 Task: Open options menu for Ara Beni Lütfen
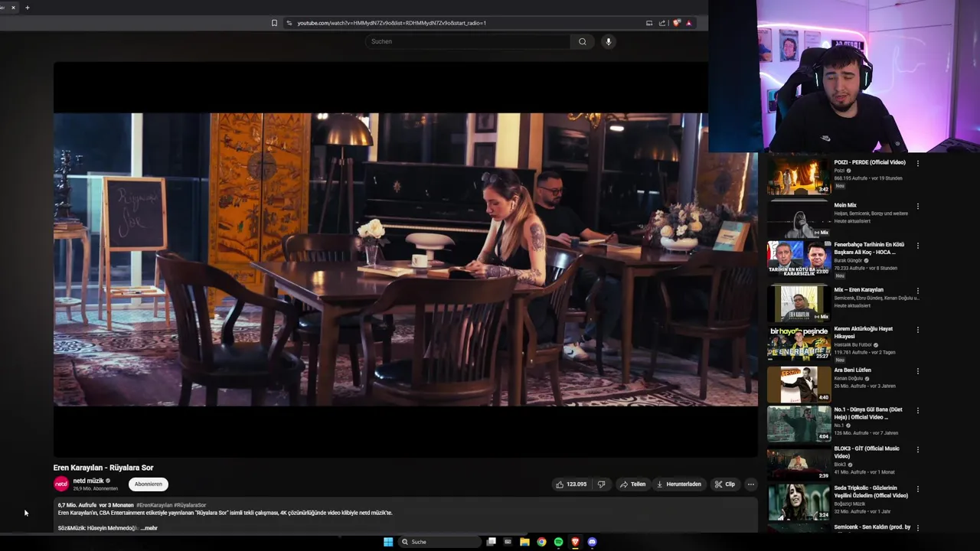pyautogui.click(x=917, y=371)
